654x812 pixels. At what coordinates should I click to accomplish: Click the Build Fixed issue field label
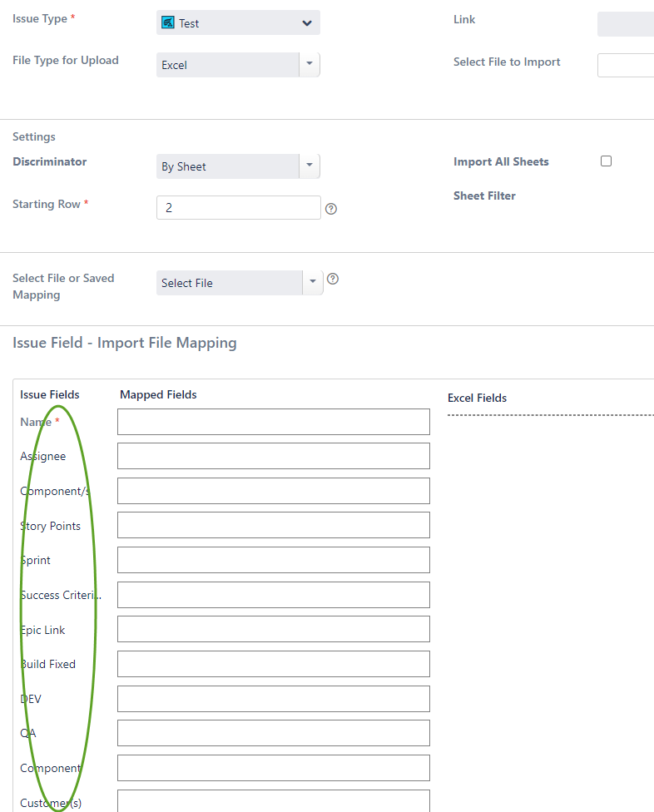click(47, 664)
